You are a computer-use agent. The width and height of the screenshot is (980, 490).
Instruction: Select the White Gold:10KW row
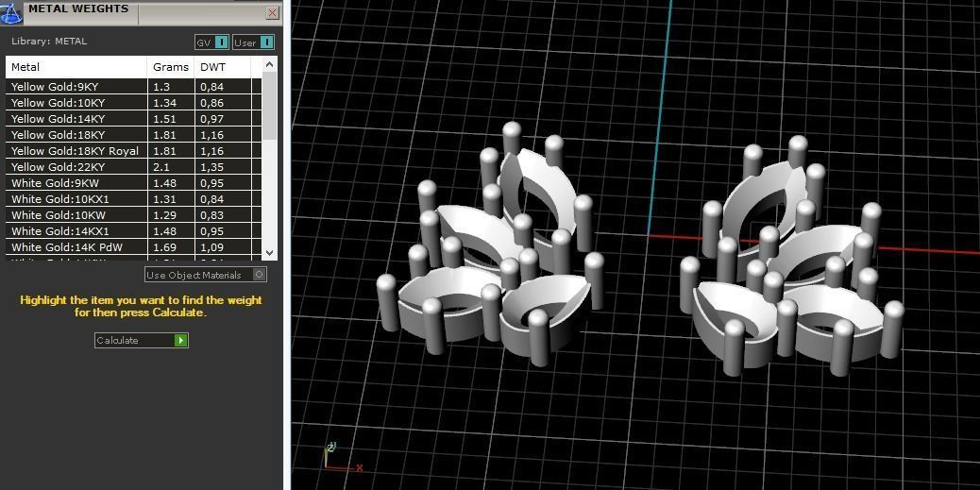click(x=134, y=215)
